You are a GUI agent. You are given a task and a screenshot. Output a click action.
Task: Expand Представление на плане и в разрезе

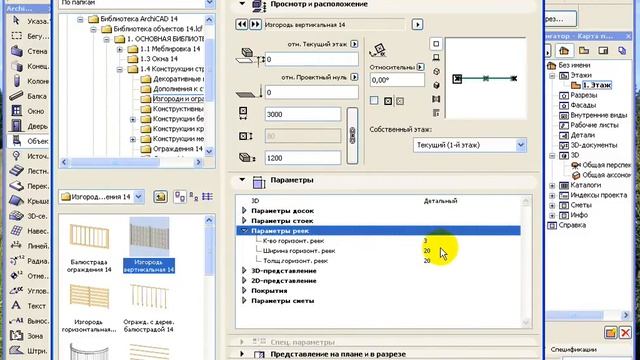[x=242, y=353]
